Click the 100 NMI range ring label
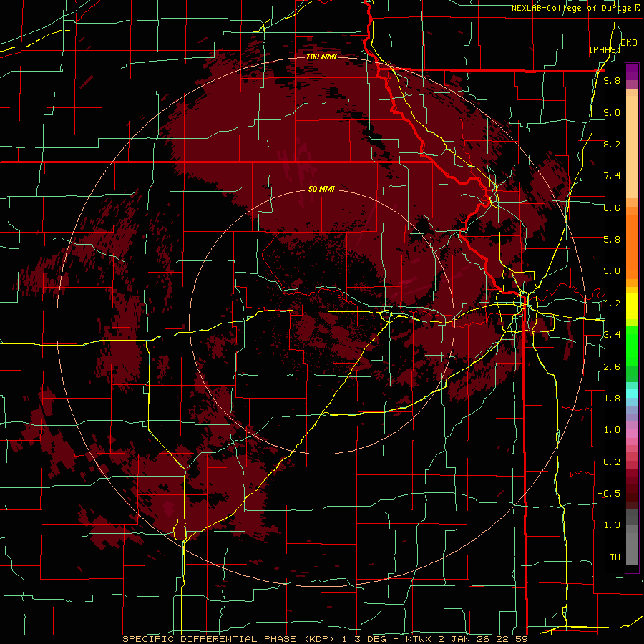This screenshot has width=644, height=644. (321, 57)
